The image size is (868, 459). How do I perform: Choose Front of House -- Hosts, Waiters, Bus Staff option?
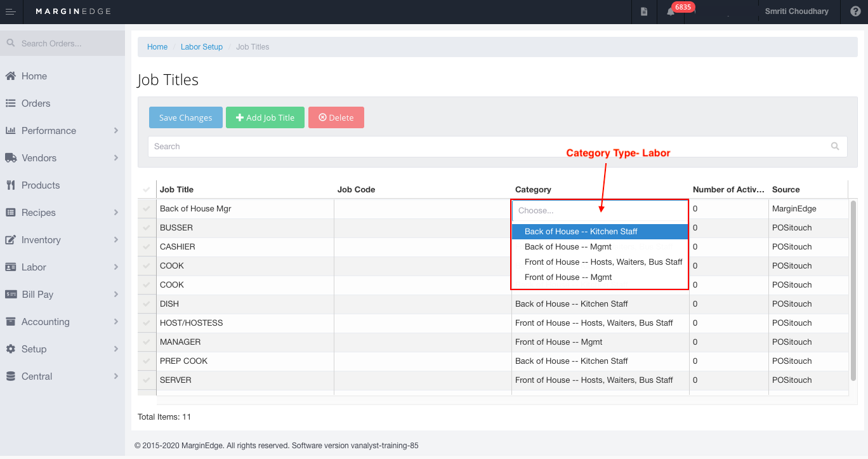tap(600, 262)
